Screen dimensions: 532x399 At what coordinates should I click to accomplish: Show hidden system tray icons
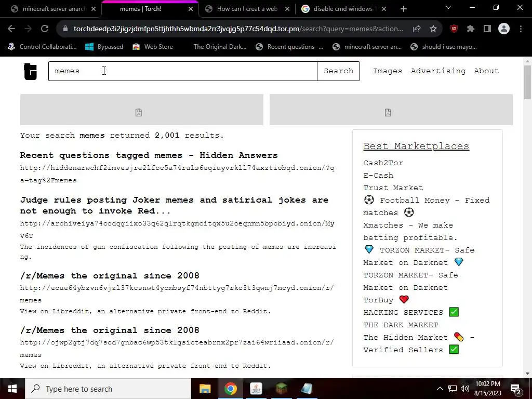[x=440, y=389]
